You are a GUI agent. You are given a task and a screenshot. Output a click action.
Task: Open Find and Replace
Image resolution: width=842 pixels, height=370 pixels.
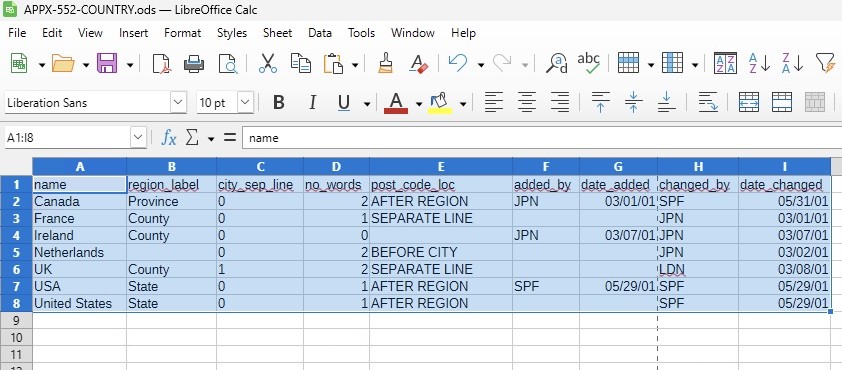tap(557, 64)
